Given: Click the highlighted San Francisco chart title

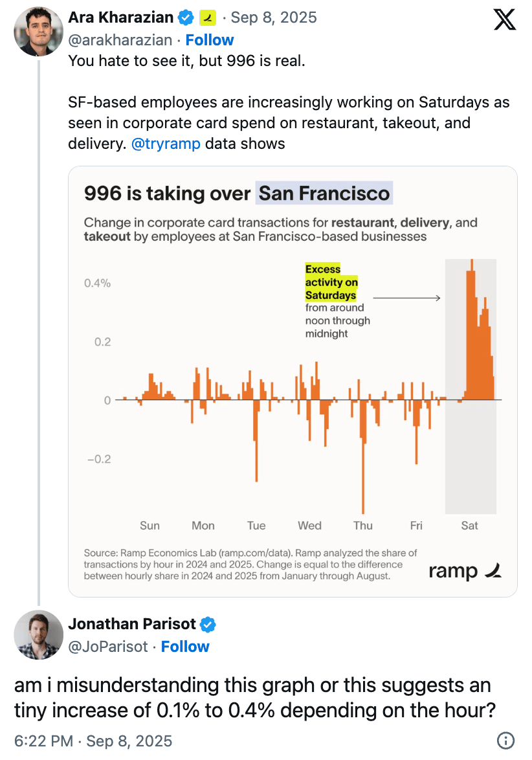Looking at the screenshot, I should [324, 193].
